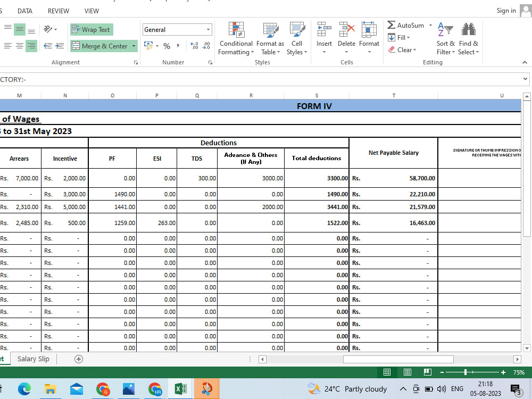Image resolution: width=532 pixels, height=399 pixels.
Task: Click zoom slider handle
Action: click(465, 372)
